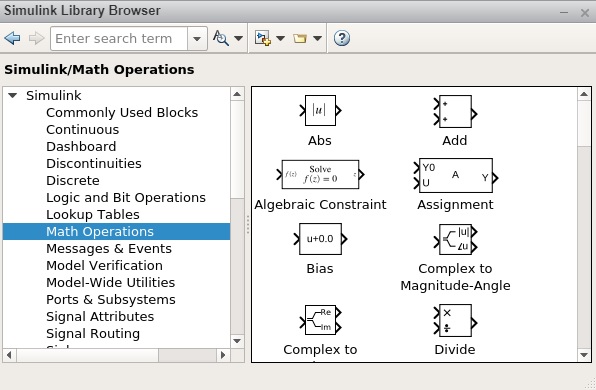Close the Simulink Library Browser window

click(585, 13)
